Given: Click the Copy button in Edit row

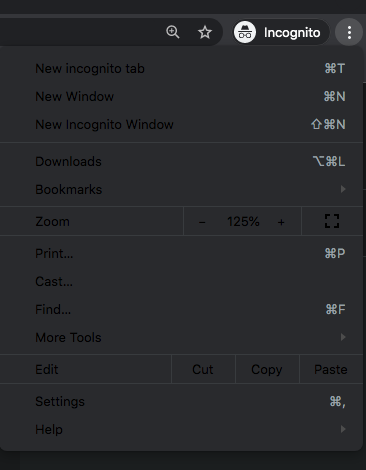Looking at the screenshot, I should [x=267, y=369].
